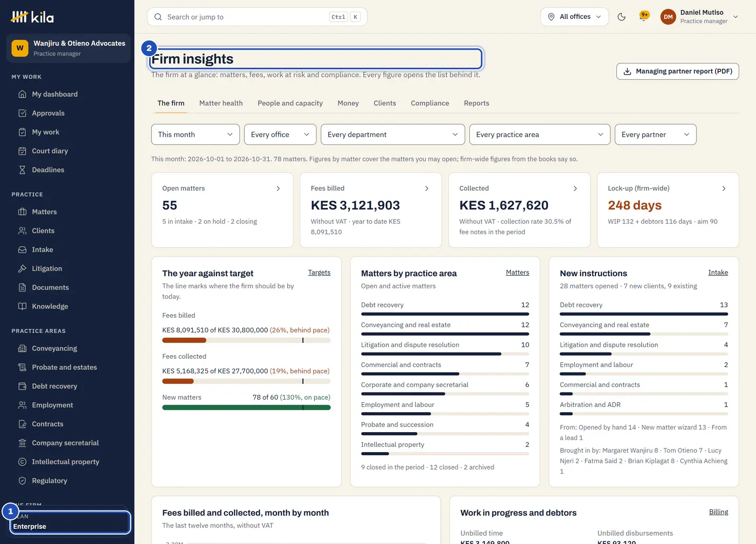Expand the Every office filter
The image size is (756, 544).
point(280,134)
